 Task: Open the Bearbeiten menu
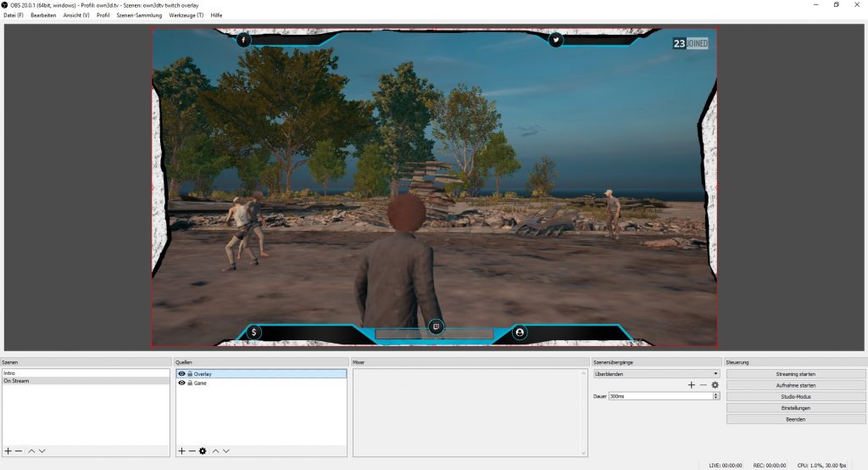[x=43, y=15]
